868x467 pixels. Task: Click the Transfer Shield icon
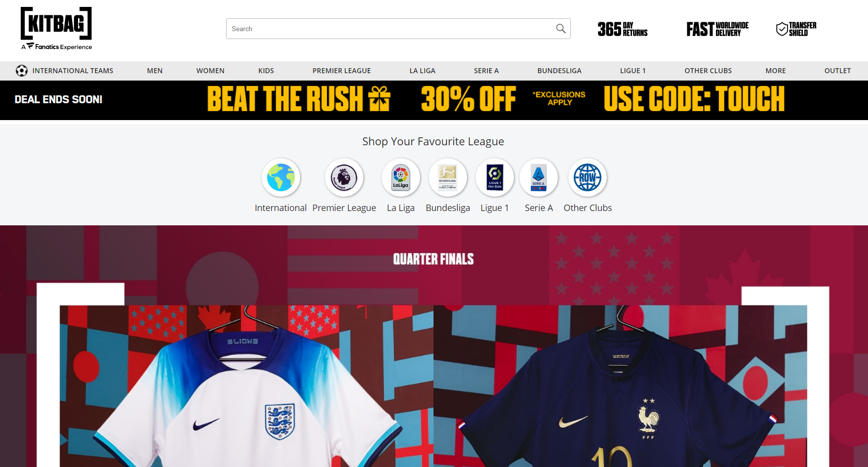click(782, 29)
